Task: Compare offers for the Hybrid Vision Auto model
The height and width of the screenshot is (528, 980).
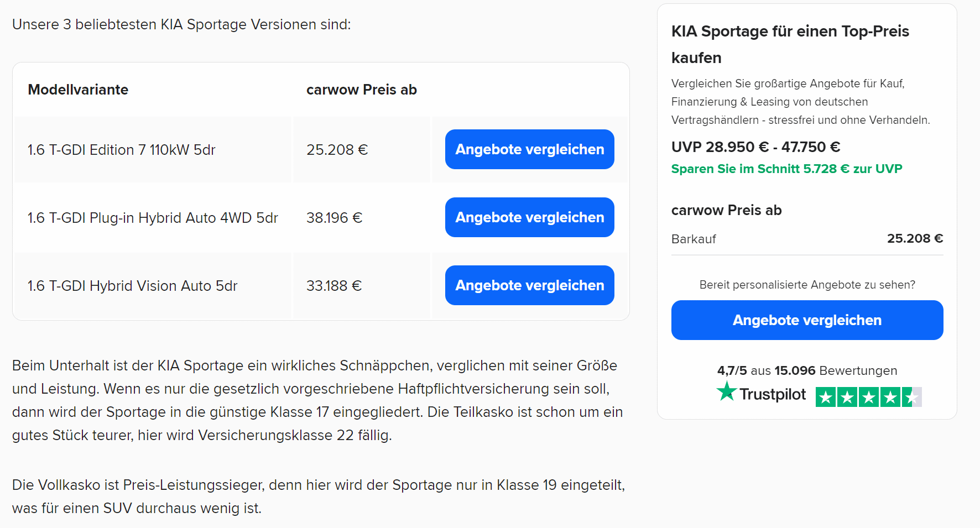Action: (x=529, y=285)
